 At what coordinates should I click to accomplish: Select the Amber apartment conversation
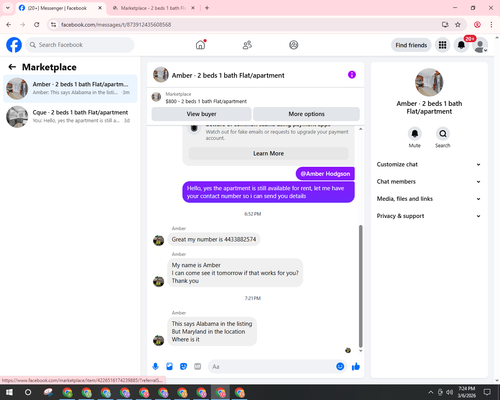click(70, 88)
